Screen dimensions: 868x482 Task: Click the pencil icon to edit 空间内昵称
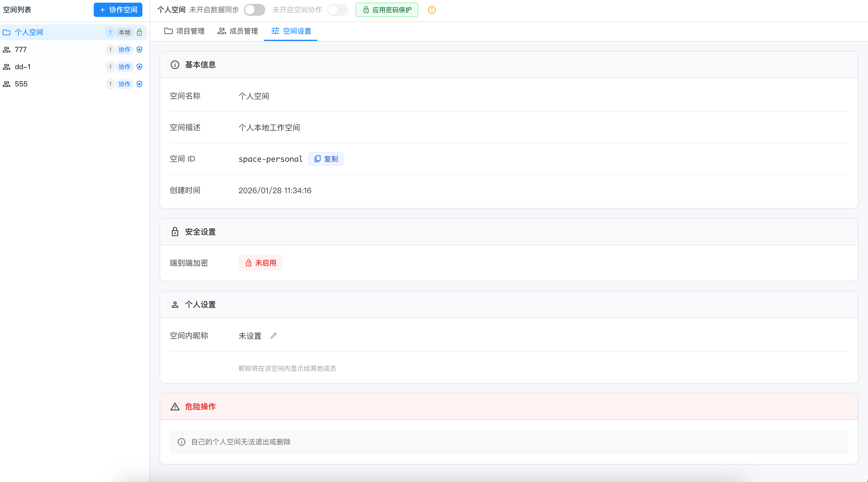coord(273,336)
